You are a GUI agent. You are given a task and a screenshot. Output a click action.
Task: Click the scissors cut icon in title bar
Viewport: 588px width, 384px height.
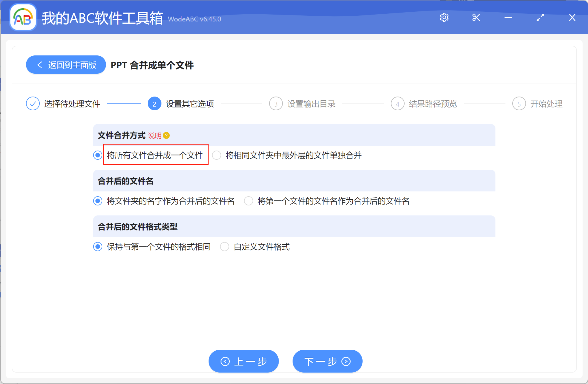476,17
